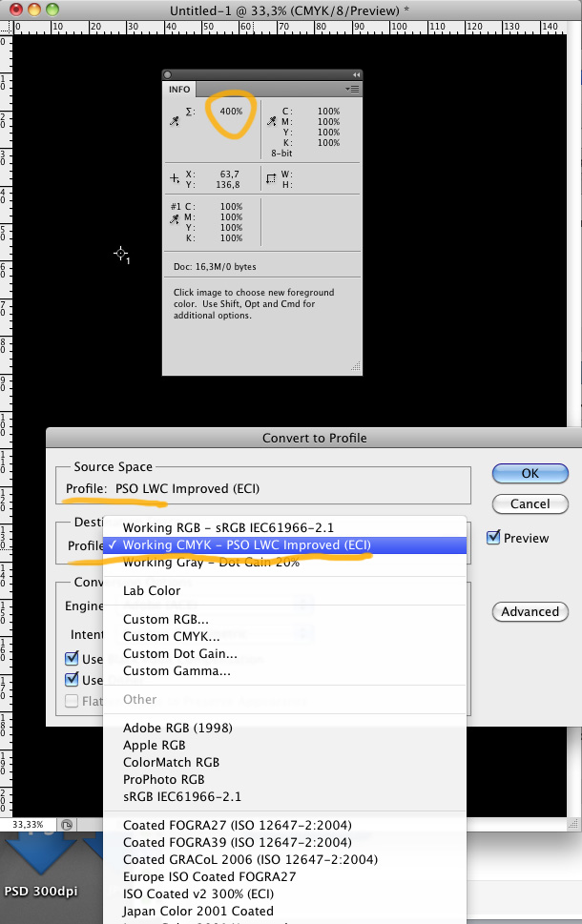This screenshot has width=582, height=924.
Task: Click the Cancel button
Action: (x=530, y=503)
